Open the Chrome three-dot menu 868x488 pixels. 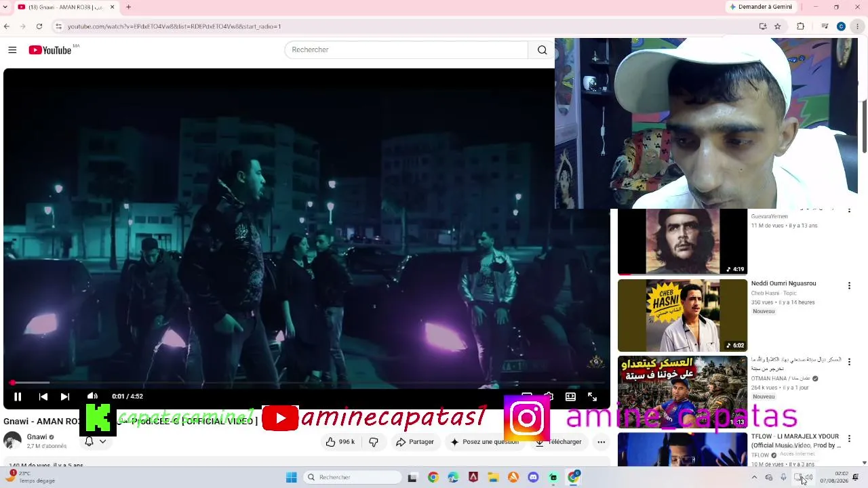(857, 26)
